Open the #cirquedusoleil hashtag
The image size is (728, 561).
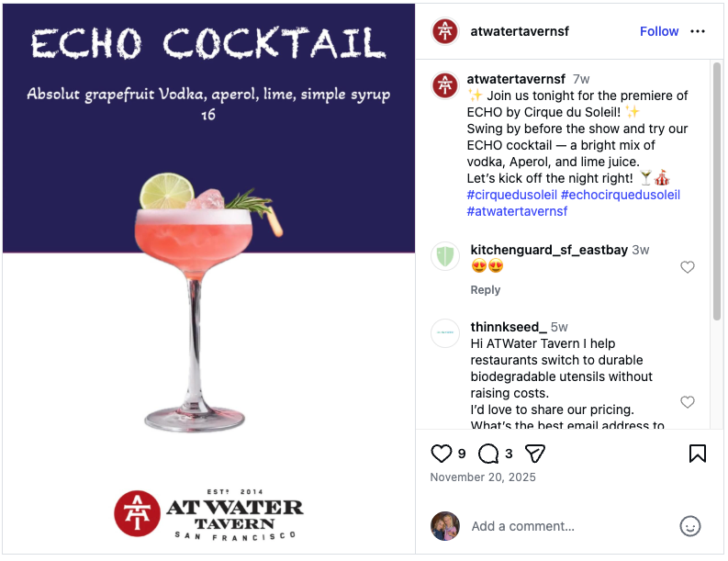[511, 195]
